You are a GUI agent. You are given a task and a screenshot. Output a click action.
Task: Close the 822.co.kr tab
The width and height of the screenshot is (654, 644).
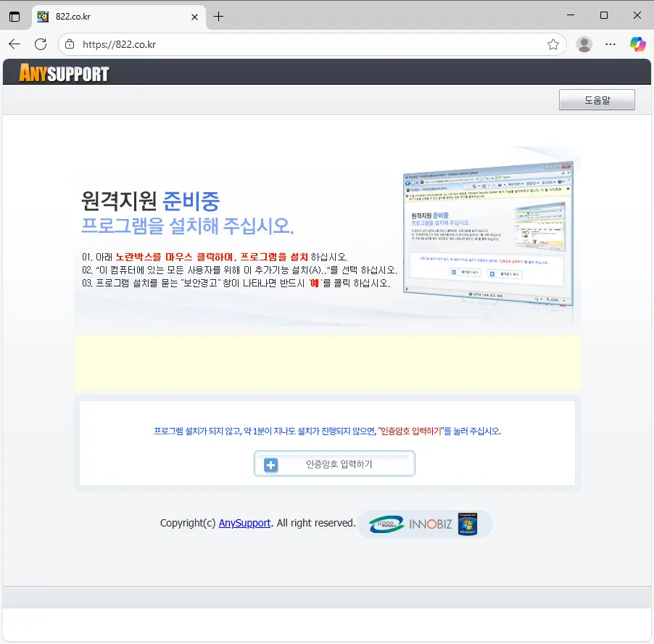point(194,17)
